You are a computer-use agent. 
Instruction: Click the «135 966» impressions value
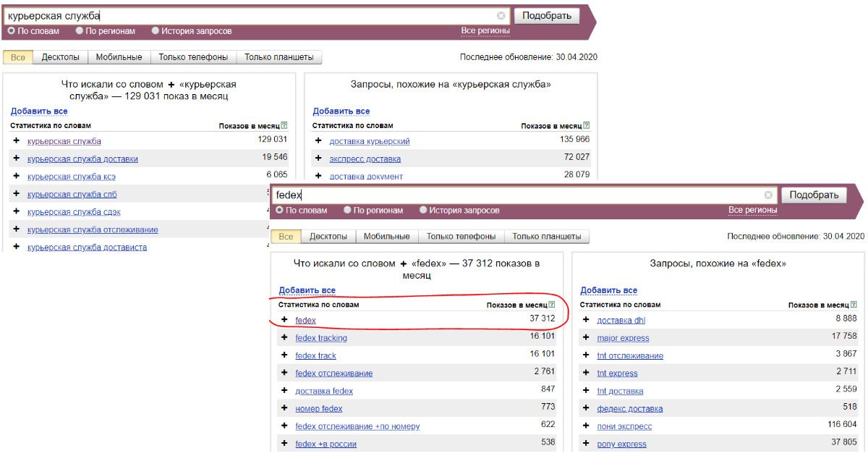574,140
